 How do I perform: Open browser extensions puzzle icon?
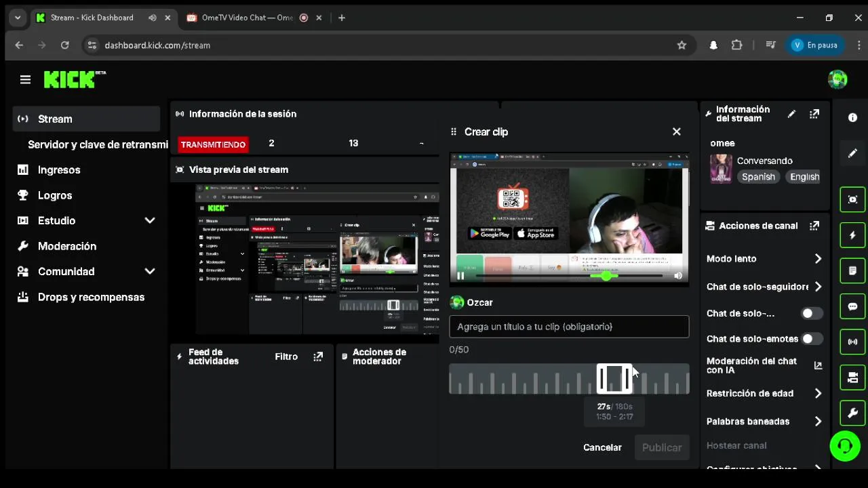click(x=736, y=45)
